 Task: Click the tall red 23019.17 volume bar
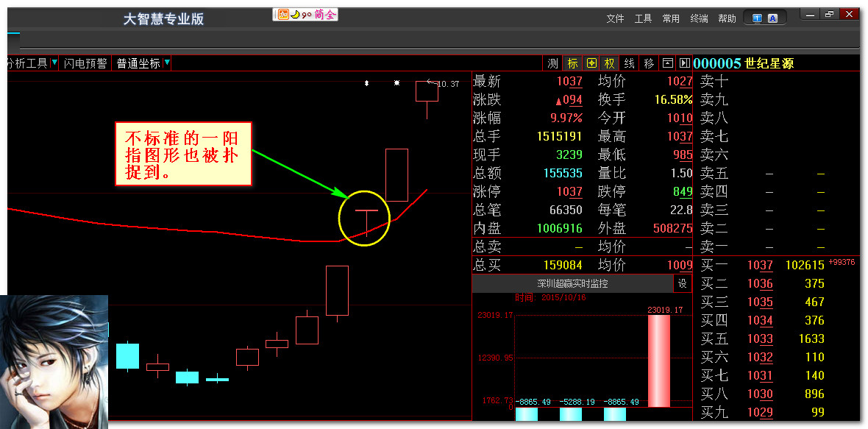658,361
